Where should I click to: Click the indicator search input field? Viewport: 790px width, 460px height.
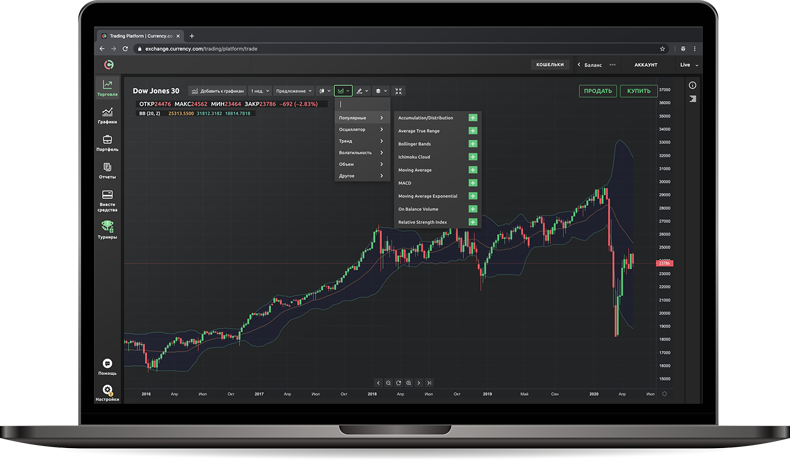point(362,104)
